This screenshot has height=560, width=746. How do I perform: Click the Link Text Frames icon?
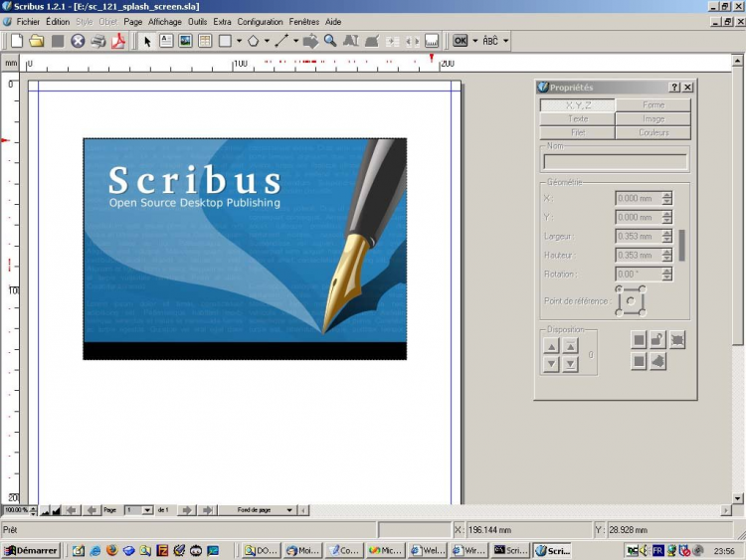(x=392, y=41)
